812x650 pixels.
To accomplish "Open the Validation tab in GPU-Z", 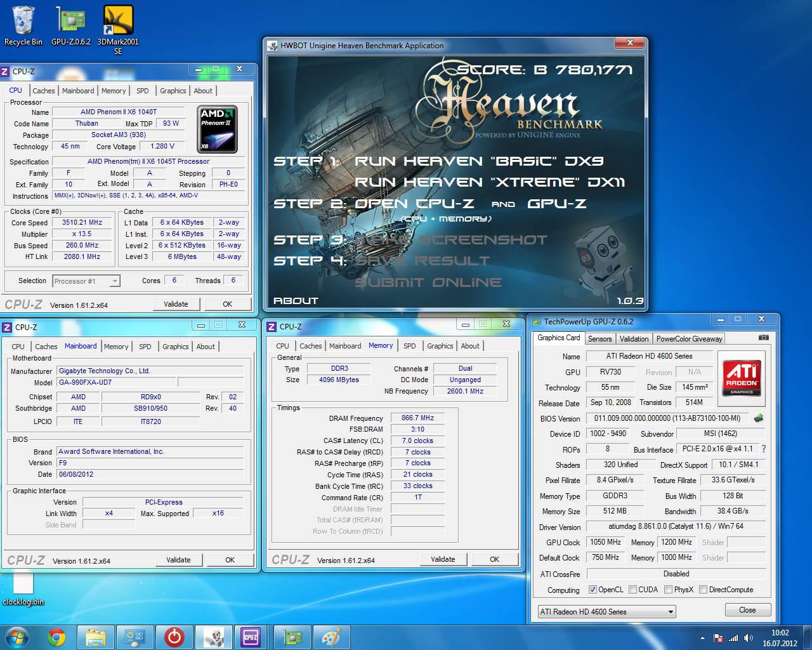I will click(x=634, y=339).
